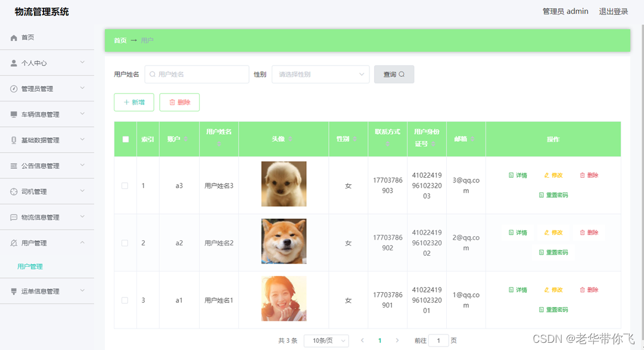
Task: Click the woman avatar of user a1
Action: [x=284, y=299]
